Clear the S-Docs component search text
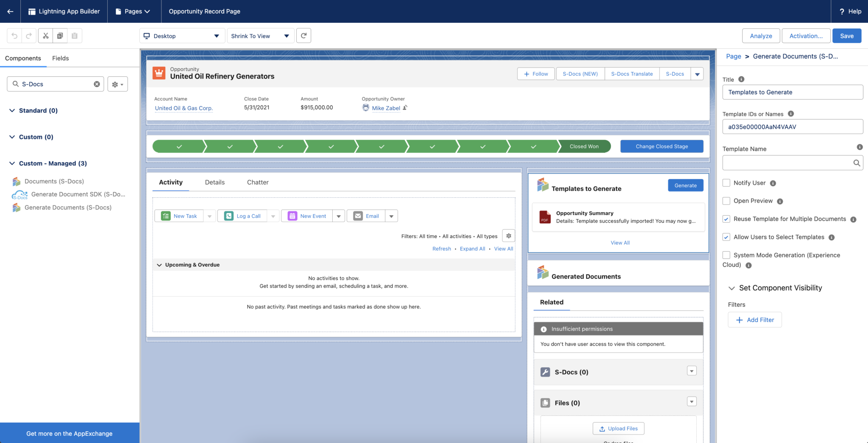Viewport: 868px width, 443px height. [x=96, y=84]
